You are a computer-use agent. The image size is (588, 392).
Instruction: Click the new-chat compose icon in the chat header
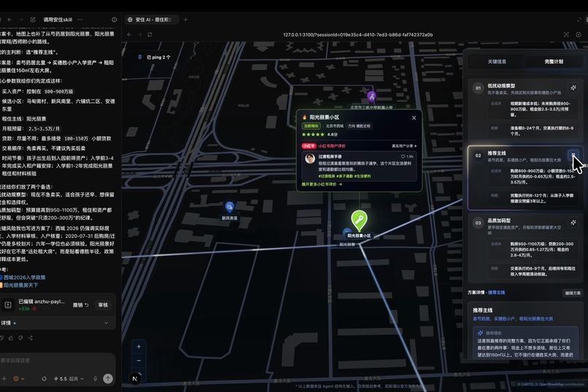tap(33, 20)
